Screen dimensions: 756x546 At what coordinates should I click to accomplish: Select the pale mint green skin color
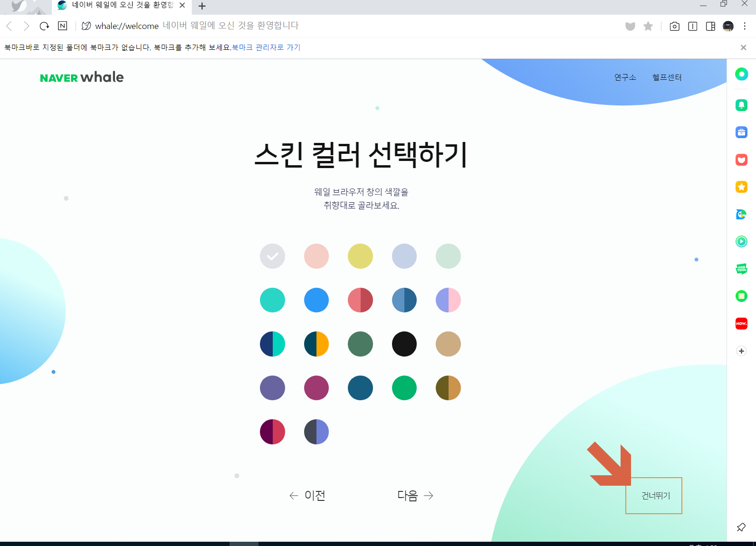[x=449, y=256]
